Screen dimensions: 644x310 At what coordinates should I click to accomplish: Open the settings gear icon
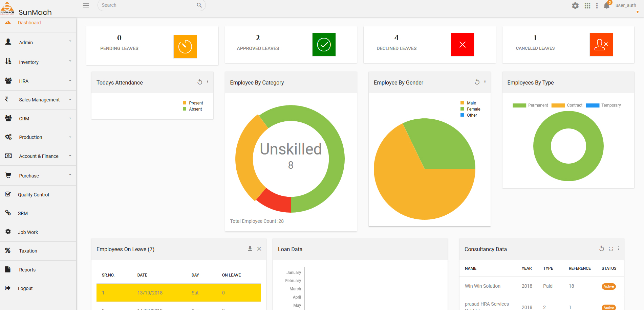click(x=575, y=6)
